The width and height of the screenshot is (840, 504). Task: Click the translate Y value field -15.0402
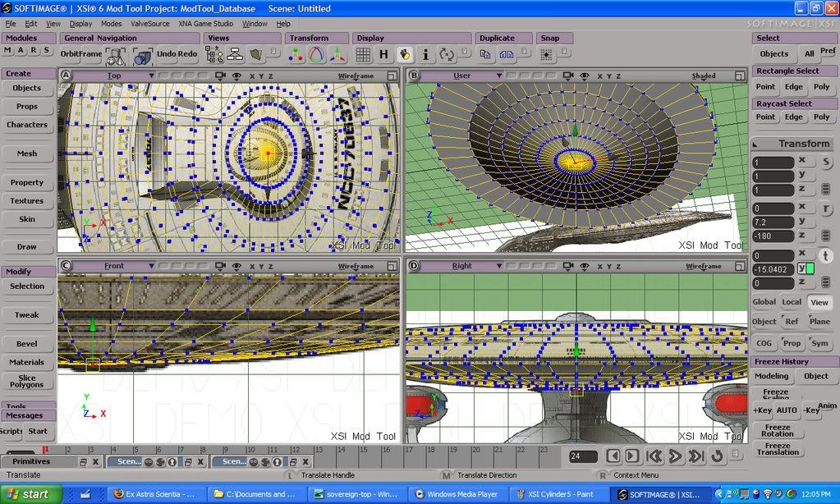773,269
